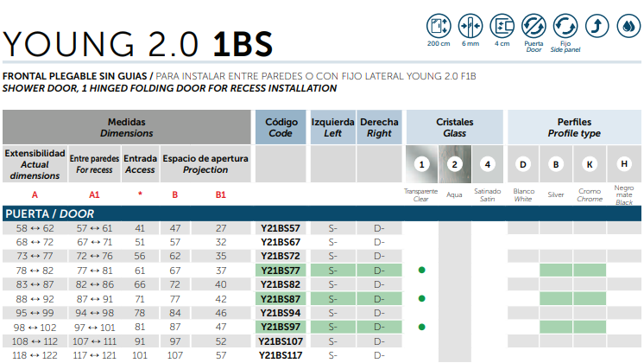644x363 pixels.
Task: Select profile D Blanco White
Action: tap(523, 164)
